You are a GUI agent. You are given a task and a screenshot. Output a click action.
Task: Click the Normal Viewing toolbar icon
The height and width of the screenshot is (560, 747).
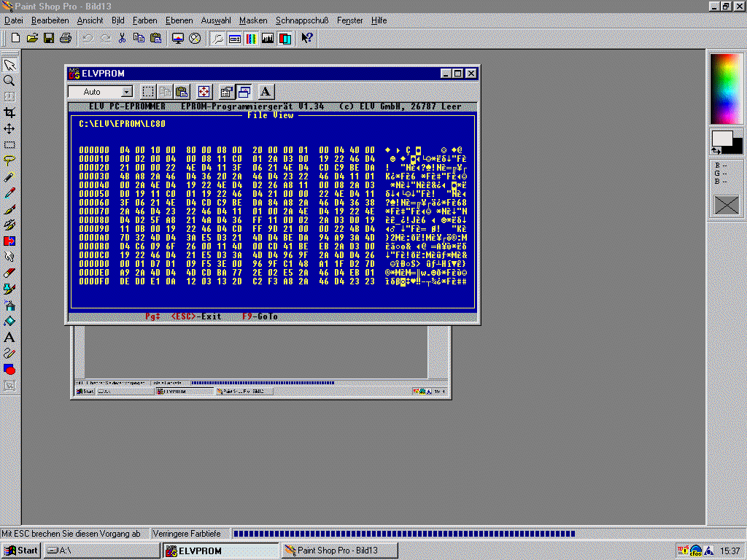[195, 38]
